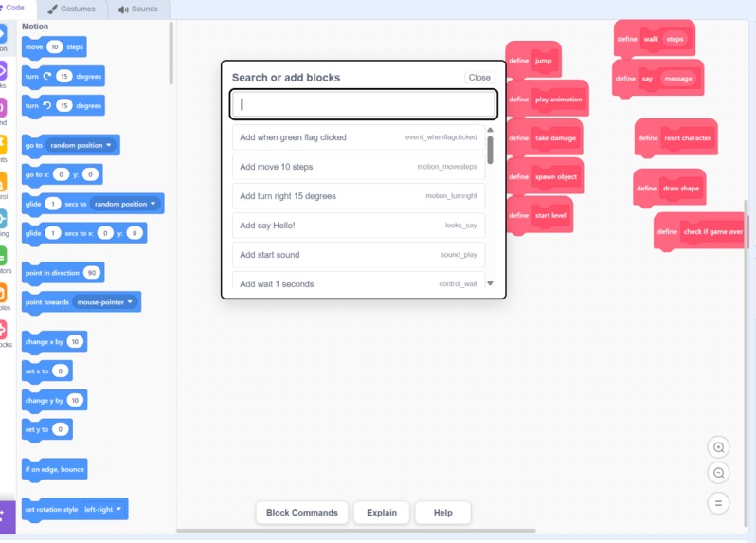Click scroll-down arrow in search results list

click(491, 283)
